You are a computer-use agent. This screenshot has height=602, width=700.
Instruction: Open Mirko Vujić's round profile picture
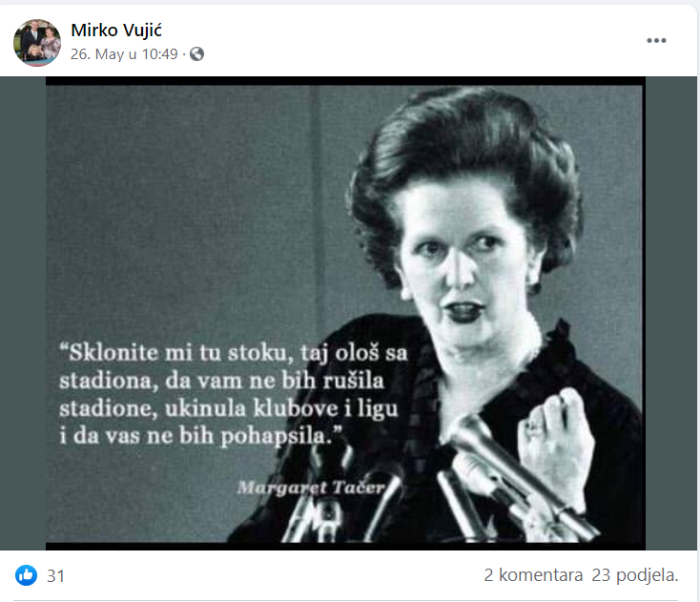click(37, 42)
